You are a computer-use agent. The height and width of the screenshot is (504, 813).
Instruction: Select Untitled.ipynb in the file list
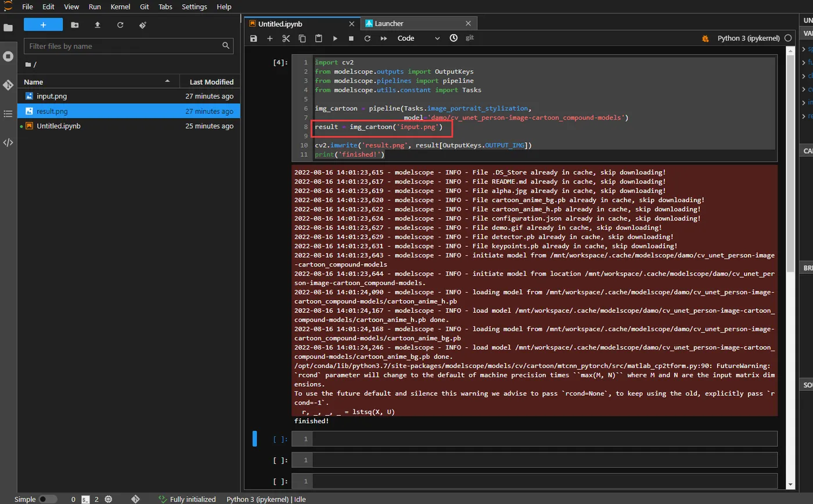coord(129,126)
